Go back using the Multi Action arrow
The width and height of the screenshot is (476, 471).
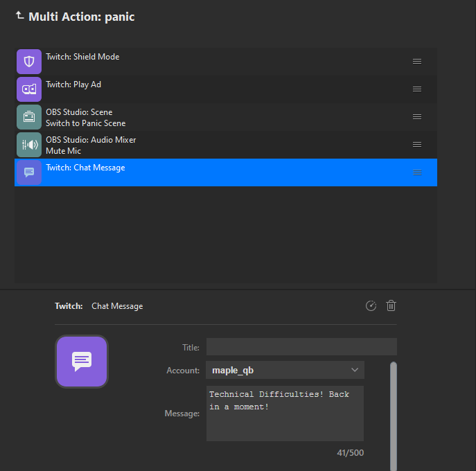point(19,15)
